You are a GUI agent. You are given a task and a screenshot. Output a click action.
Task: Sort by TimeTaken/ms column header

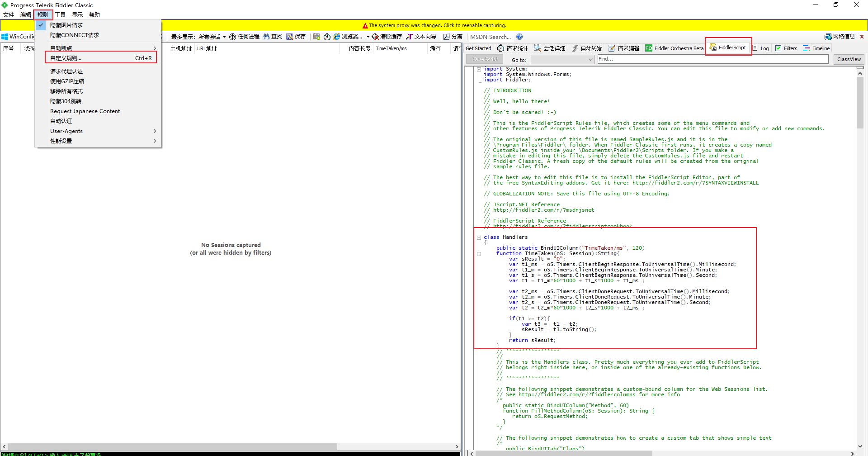tap(401, 48)
